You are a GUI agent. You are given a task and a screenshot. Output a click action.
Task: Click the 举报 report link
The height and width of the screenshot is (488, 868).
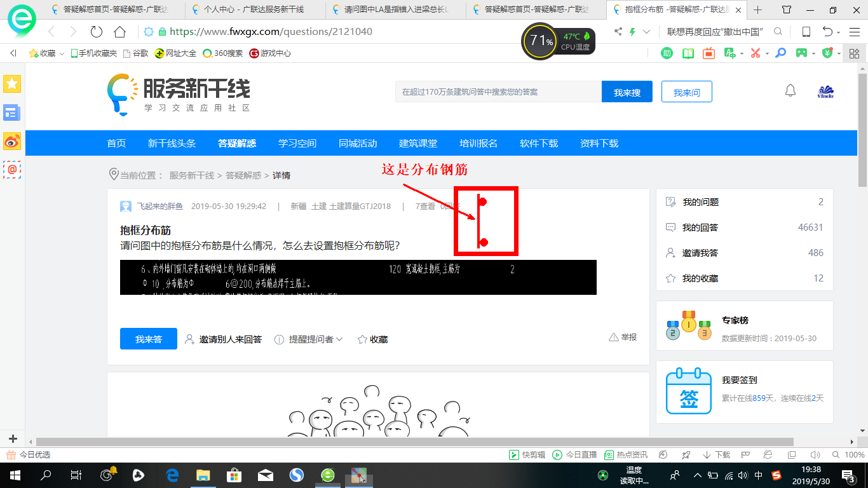pyautogui.click(x=623, y=337)
